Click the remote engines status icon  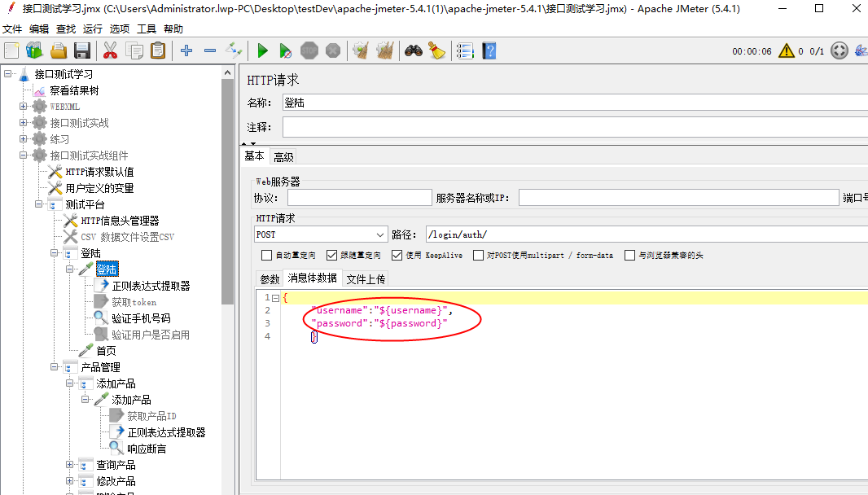tap(840, 51)
